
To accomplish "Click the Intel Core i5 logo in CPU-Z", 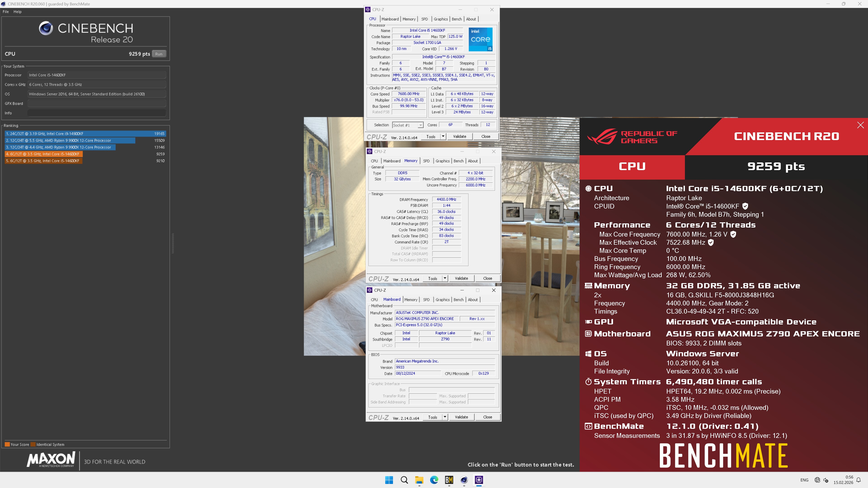I will pos(481,39).
